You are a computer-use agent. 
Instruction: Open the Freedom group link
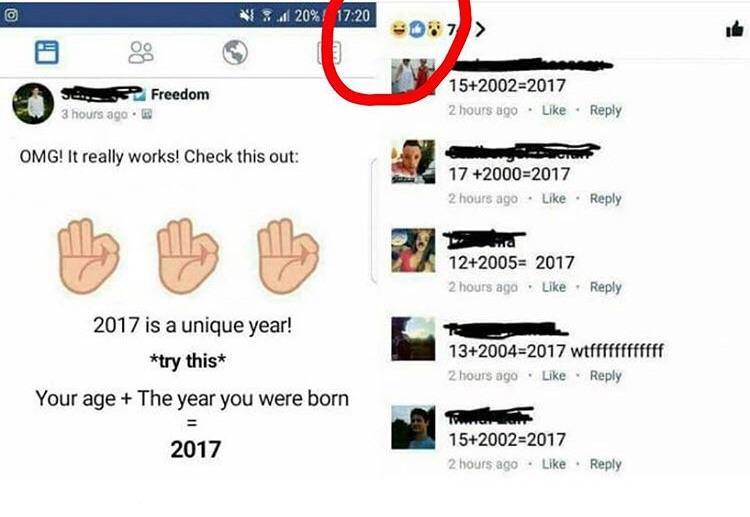click(180, 94)
